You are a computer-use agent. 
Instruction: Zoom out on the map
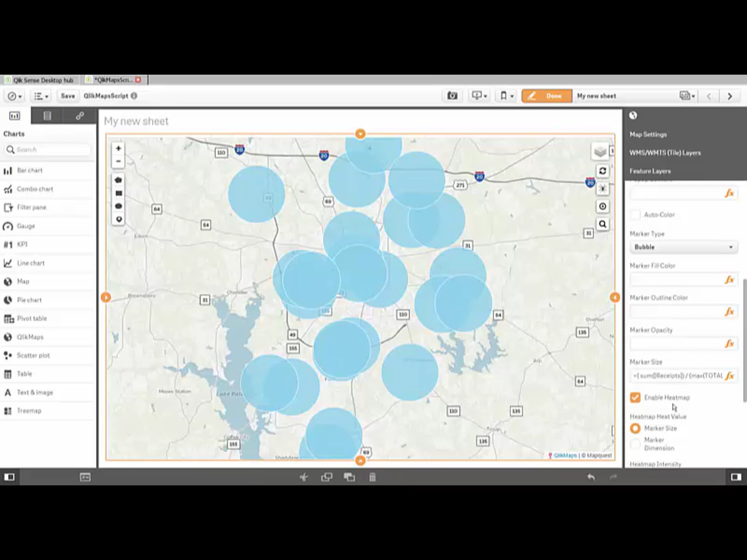point(118,161)
